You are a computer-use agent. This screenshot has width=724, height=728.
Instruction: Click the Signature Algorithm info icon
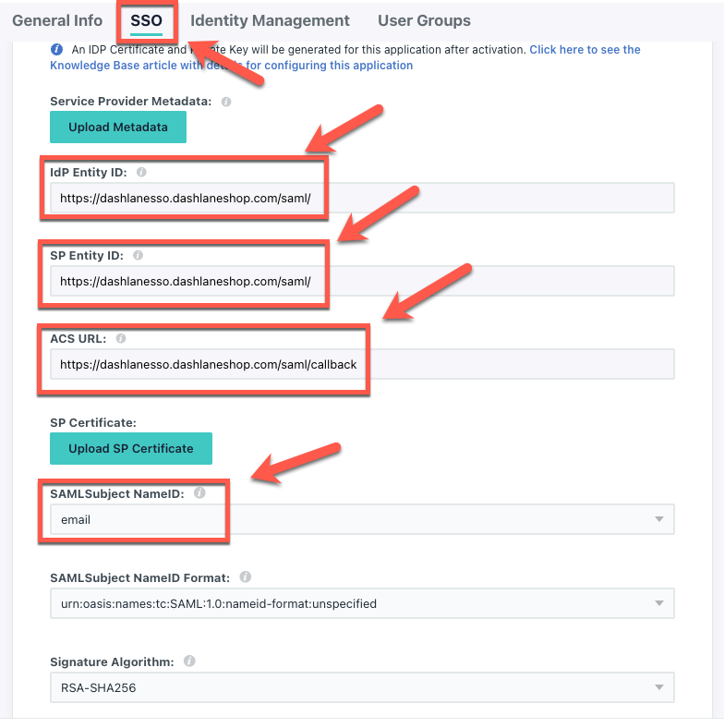[189, 661]
